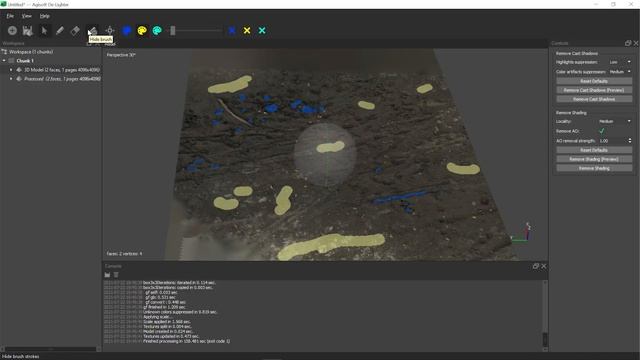Choose the cyan palette brush color

pos(157,30)
